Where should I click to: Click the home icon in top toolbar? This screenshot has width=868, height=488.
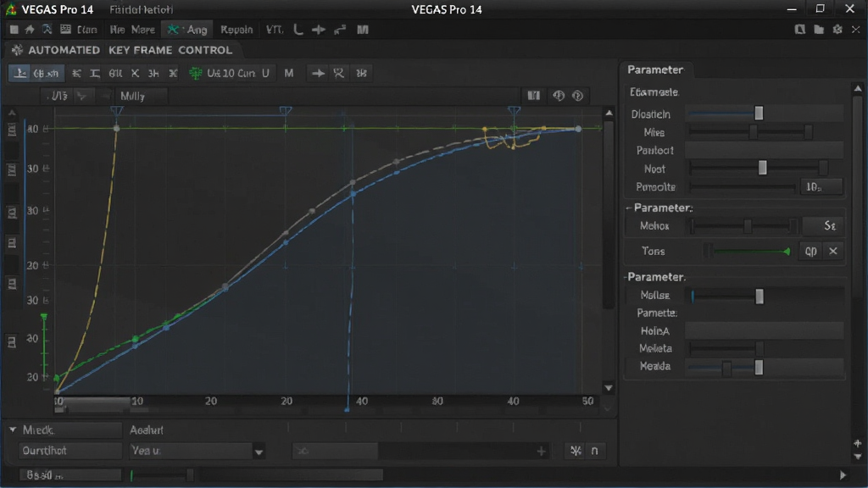pos(30,30)
